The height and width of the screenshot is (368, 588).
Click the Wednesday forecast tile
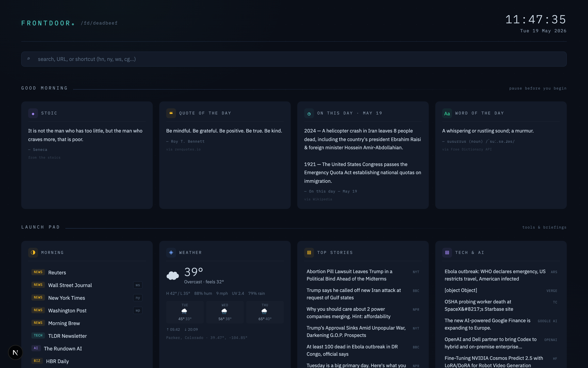click(225, 312)
